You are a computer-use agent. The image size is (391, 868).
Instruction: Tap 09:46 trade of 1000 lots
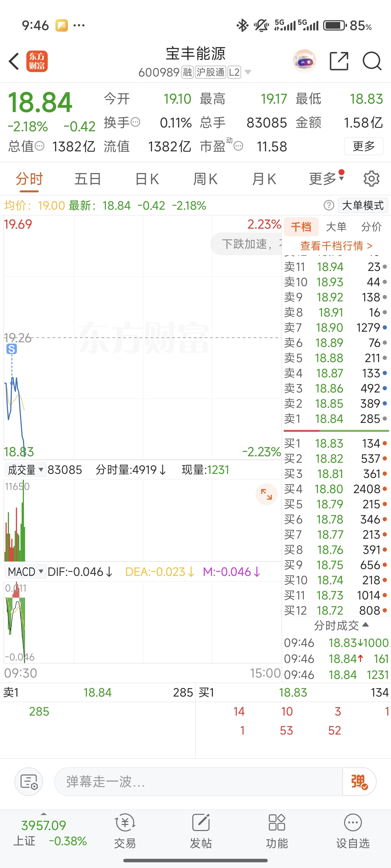[x=336, y=643]
